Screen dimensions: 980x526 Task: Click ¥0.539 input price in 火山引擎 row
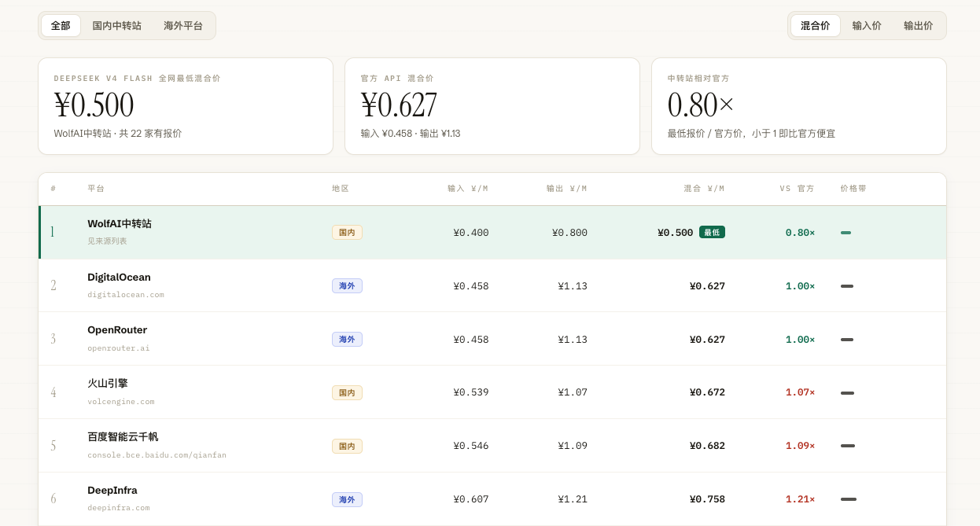tap(471, 392)
